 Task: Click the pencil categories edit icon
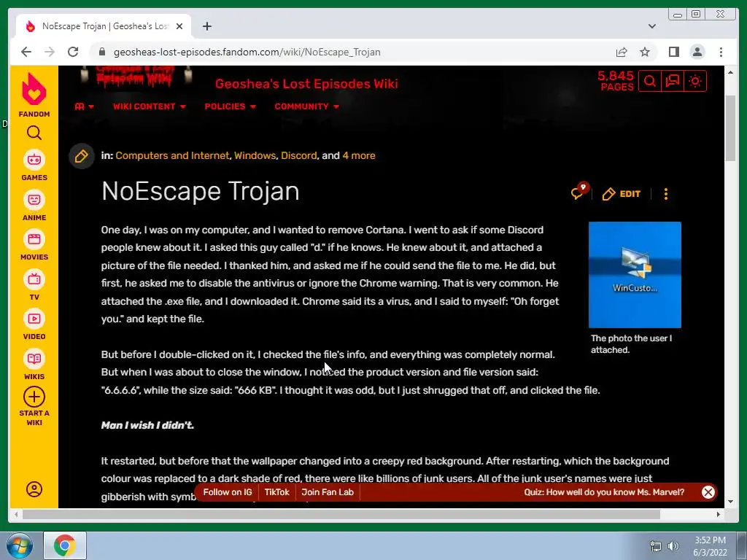[82, 156]
